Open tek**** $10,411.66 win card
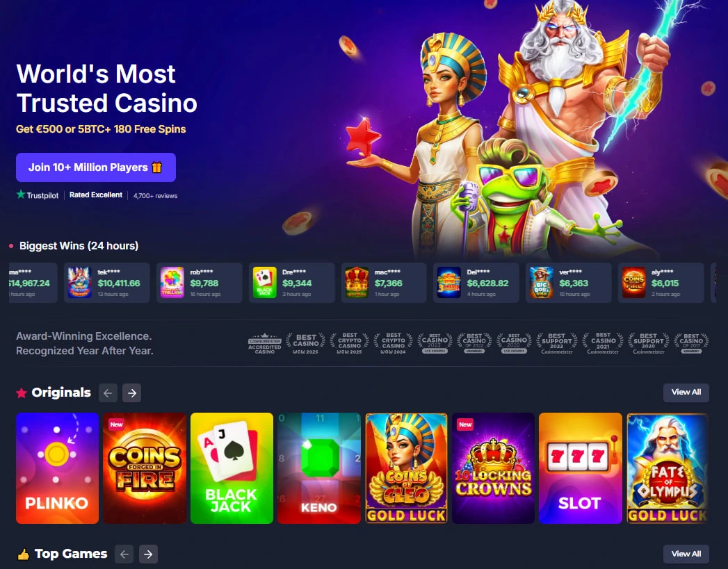This screenshot has height=569, width=728. coord(107,283)
